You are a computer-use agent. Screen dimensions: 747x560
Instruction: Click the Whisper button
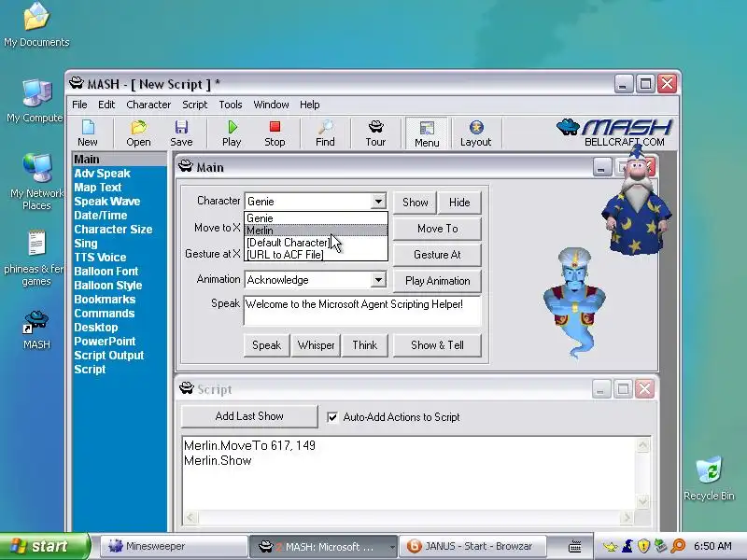316,345
